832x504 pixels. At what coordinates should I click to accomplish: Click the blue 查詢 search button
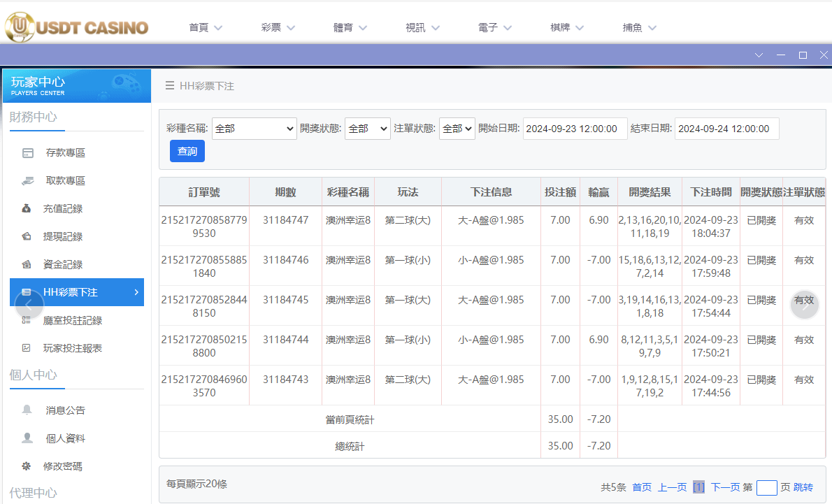coord(187,150)
